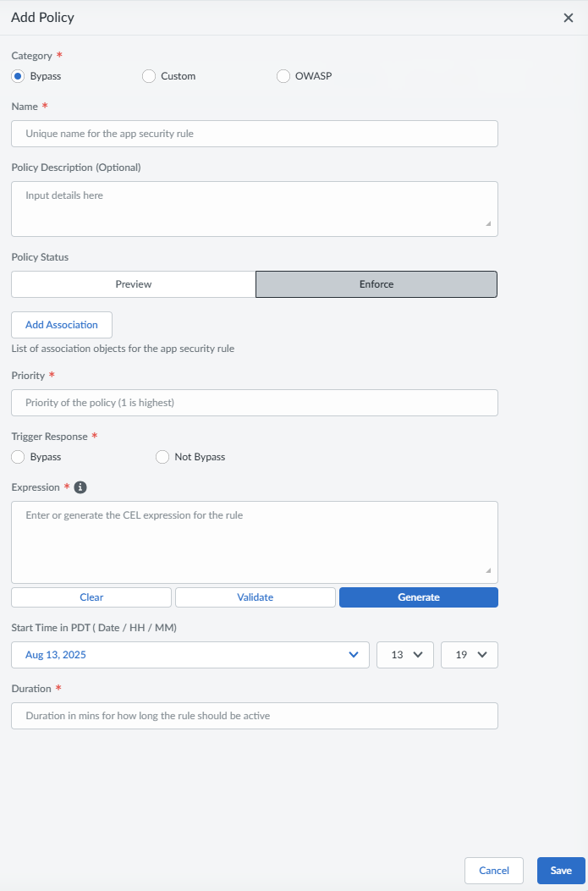
Task: Expand the minutes dropdown showing 19
Action: click(469, 655)
